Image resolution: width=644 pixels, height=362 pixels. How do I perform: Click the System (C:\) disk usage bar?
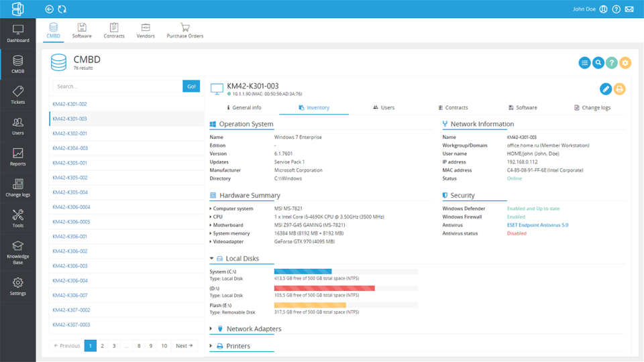point(346,271)
